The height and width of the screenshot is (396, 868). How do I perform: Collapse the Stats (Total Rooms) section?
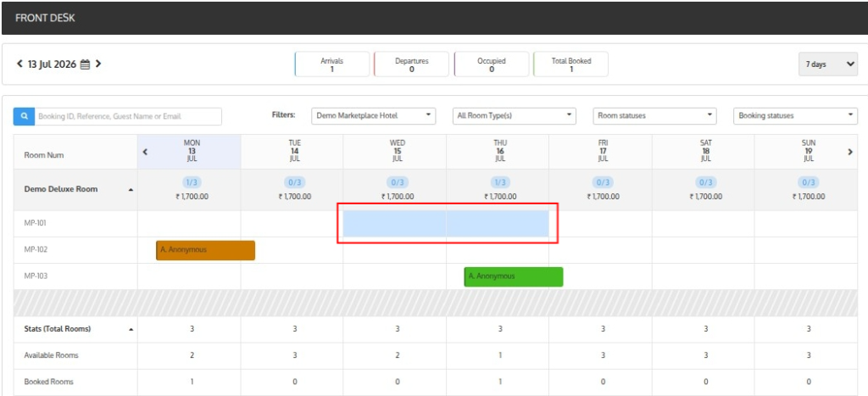coord(131,329)
